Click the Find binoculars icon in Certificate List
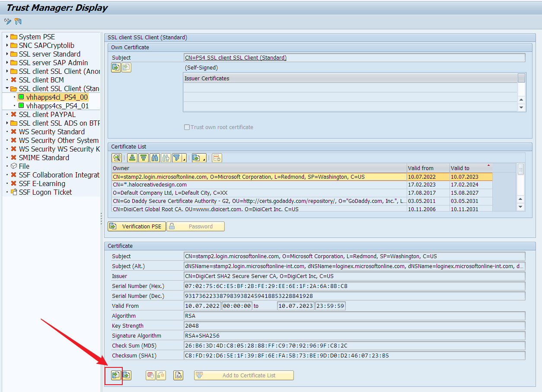The width and height of the screenshot is (542, 392). (x=154, y=158)
